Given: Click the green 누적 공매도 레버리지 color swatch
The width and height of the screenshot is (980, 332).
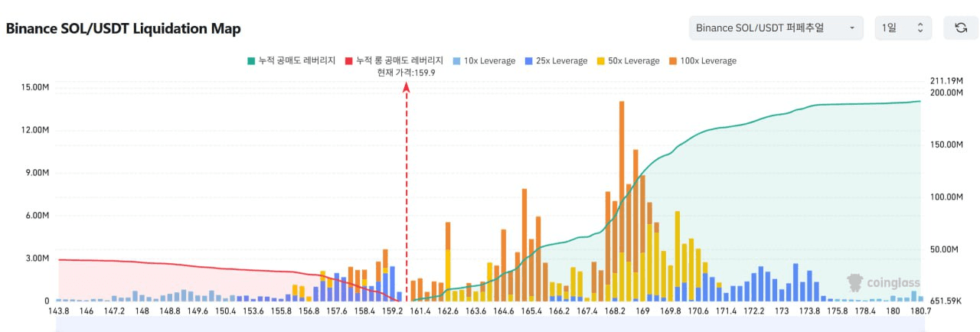Looking at the screenshot, I should tap(250, 60).
